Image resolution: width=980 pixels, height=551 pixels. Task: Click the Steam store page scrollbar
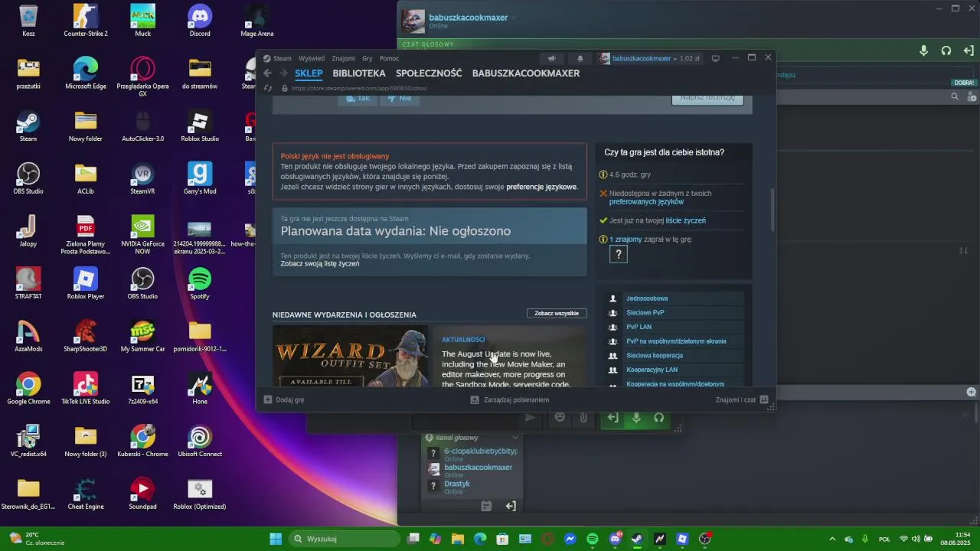773,210
